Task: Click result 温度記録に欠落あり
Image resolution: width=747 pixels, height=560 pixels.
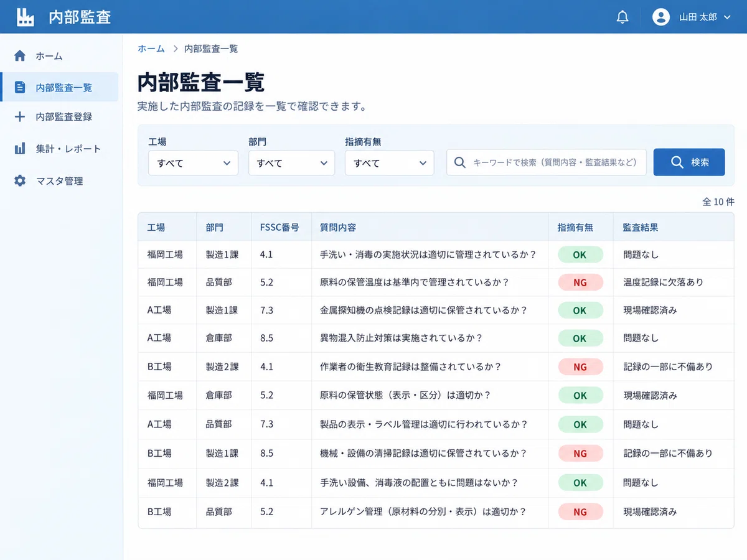Action: click(663, 282)
